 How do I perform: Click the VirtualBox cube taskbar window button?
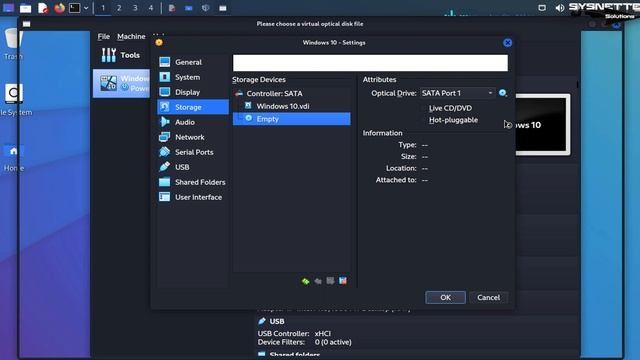tap(205, 8)
